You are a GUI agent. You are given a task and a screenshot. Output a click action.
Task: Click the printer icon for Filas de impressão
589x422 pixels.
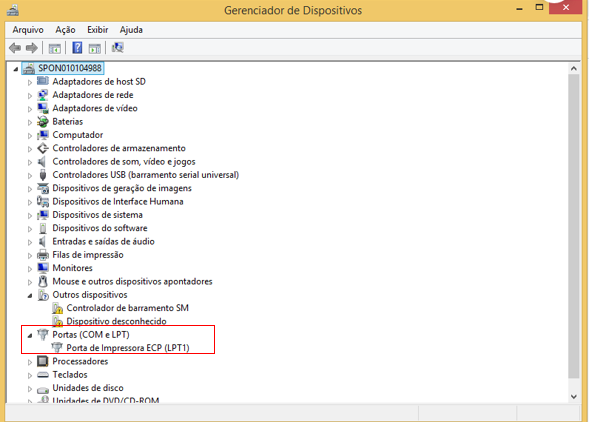[43, 255]
